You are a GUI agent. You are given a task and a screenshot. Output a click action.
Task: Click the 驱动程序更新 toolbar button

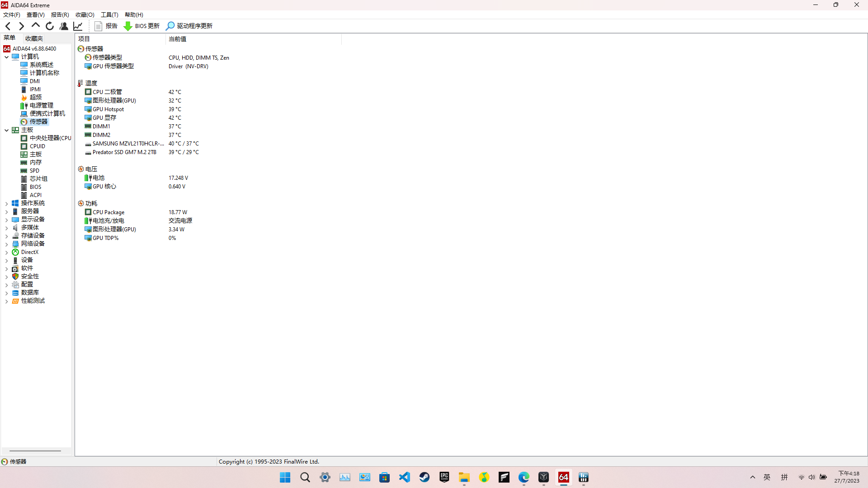(x=189, y=26)
